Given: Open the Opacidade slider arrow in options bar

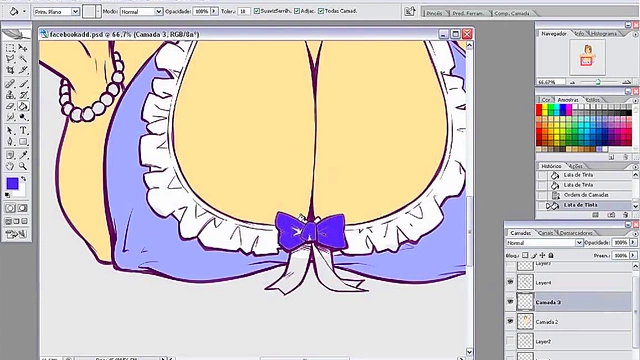Looking at the screenshot, I should point(214,11).
